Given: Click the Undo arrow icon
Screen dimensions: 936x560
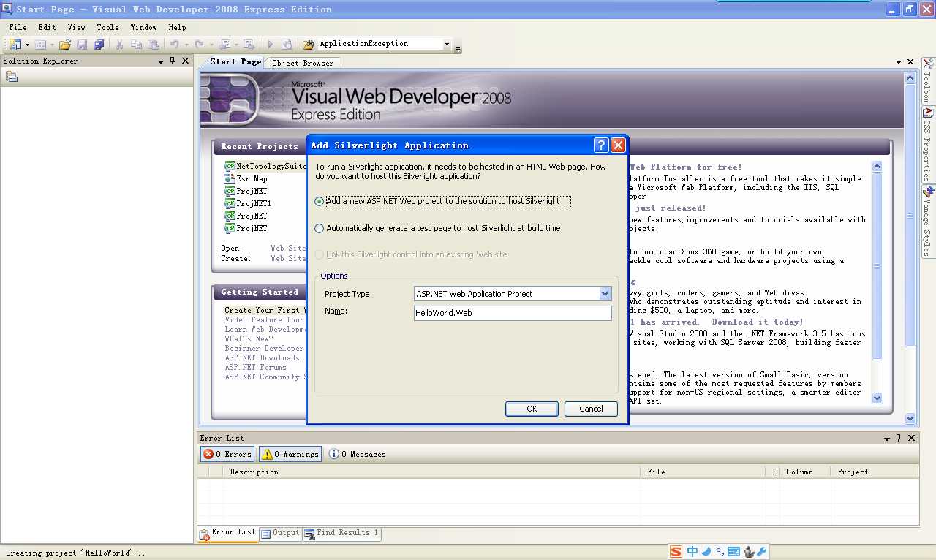Looking at the screenshot, I should pos(174,45).
